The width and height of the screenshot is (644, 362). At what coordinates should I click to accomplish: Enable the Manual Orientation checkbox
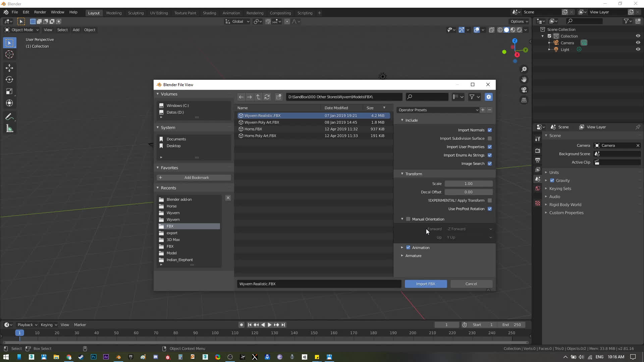pyautogui.click(x=408, y=219)
